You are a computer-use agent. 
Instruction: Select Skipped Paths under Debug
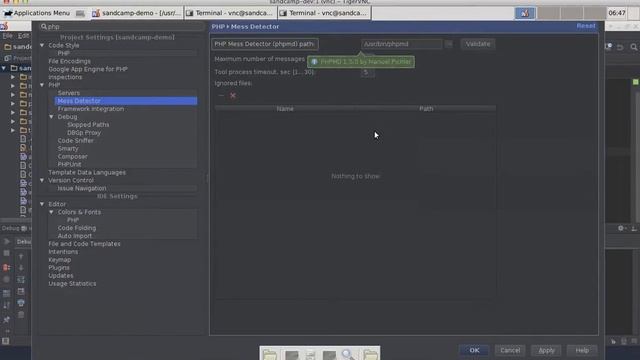pos(88,125)
